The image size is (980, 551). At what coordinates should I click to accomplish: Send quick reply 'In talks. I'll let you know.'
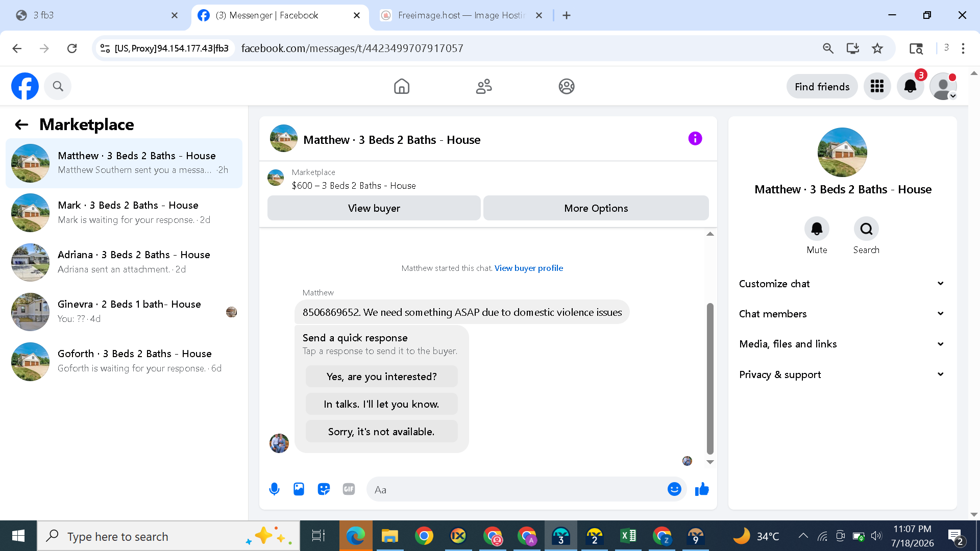coord(382,404)
